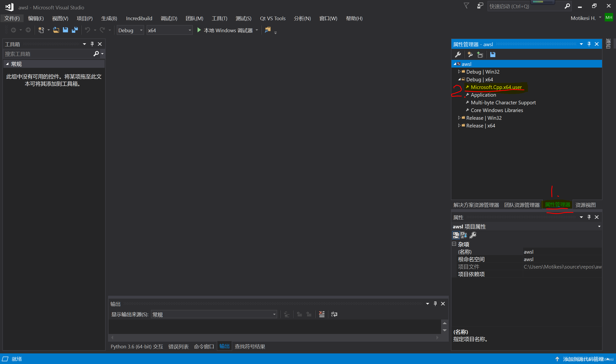Screen dimensions: 616x364
Task: Click the Clear All output icon
Action: 321,314
